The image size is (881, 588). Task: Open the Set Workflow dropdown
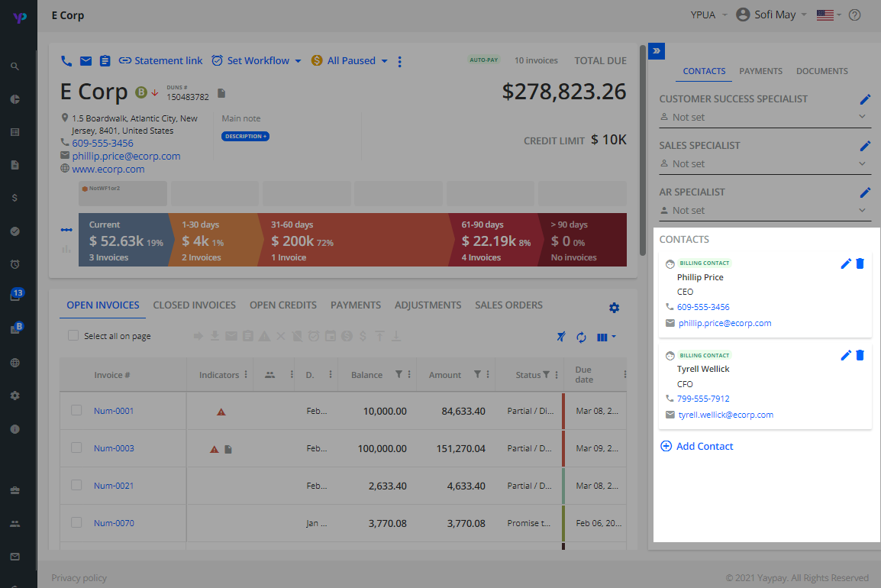pyautogui.click(x=257, y=61)
